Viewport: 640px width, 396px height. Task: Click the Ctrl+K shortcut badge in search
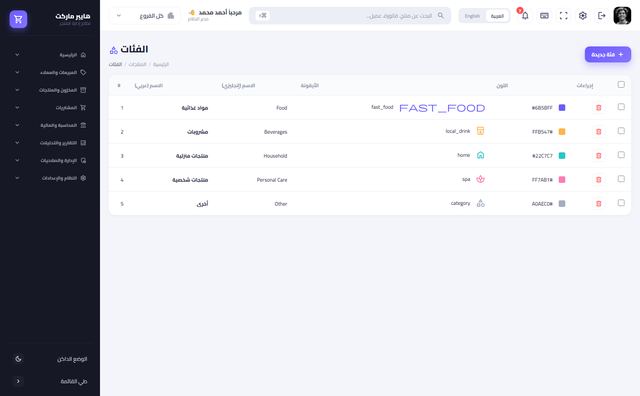pyautogui.click(x=262, y=16)
